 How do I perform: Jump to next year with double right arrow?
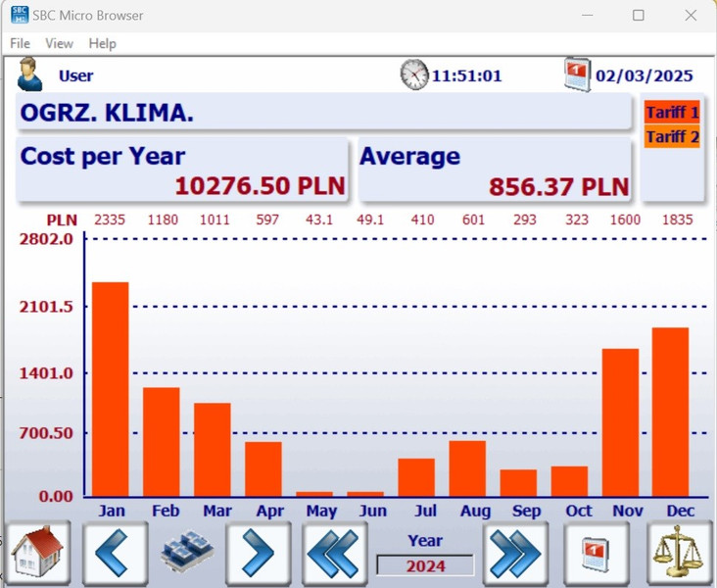[515, 554]
